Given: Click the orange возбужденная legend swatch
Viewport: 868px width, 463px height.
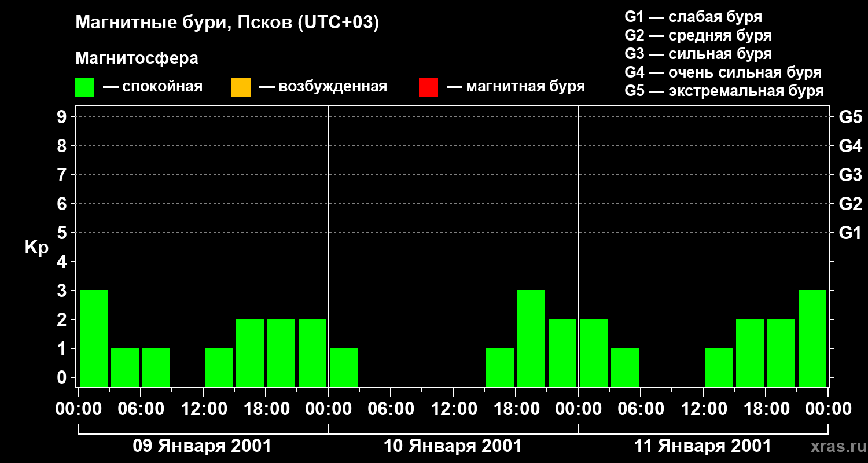Looking at the screenshot, I should click(241, 87).
